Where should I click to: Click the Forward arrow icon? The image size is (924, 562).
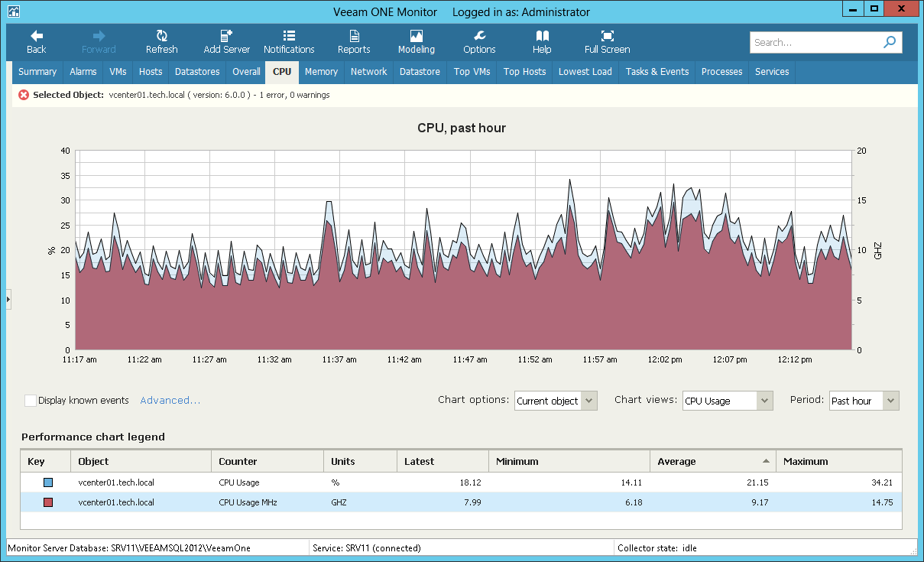[x=99, y=36]
